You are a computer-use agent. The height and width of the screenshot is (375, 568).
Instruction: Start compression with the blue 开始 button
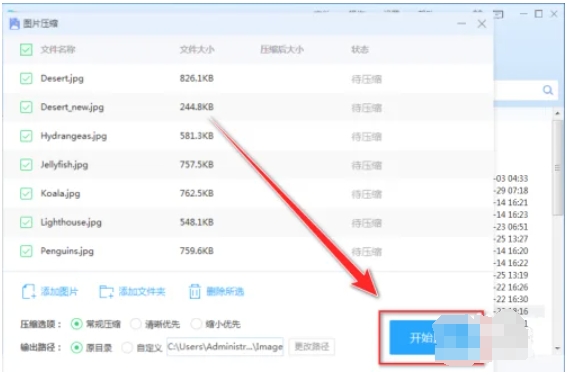click(422, 338)
